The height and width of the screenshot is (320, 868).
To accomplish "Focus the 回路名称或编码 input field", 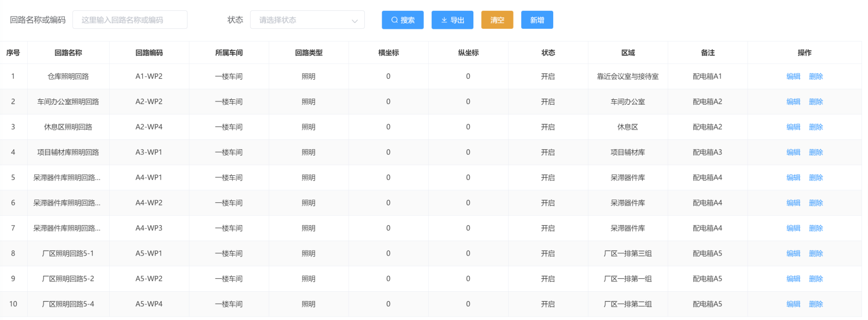I will pos(130,20).
